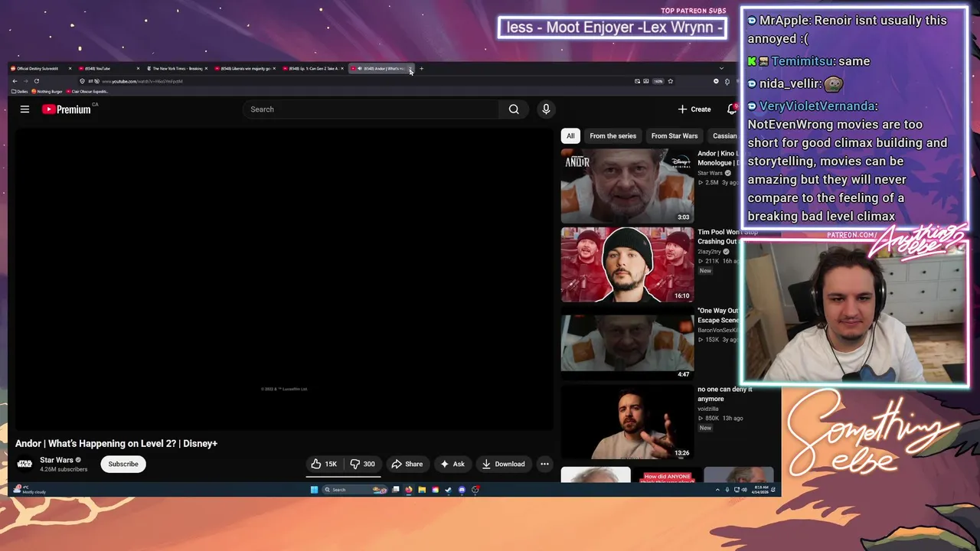Show hidden system tray icons

click(717, 490)
